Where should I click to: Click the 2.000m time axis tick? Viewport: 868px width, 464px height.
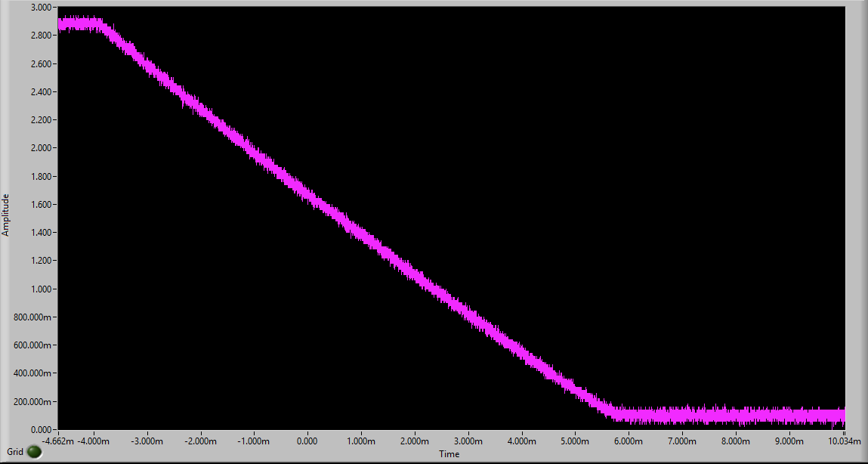point(415,441)
